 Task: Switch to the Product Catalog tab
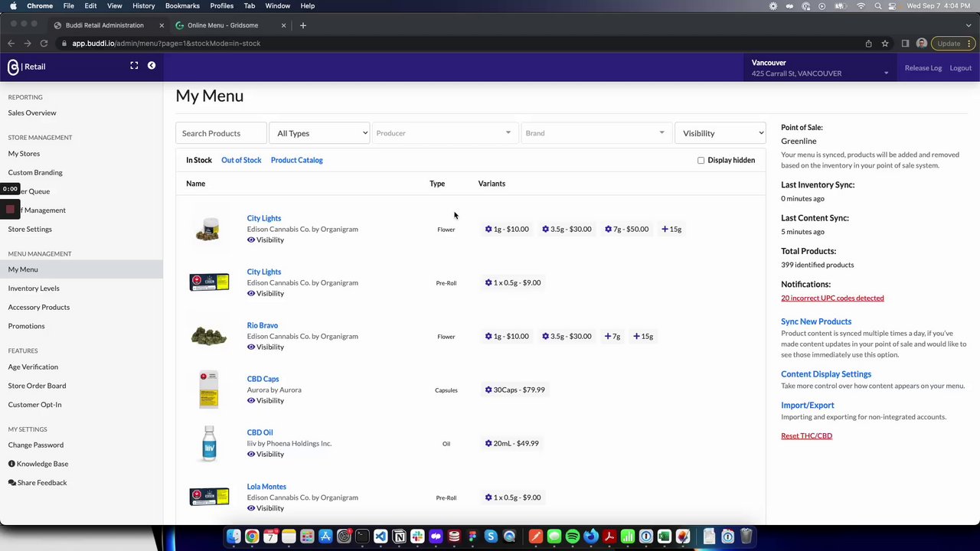pyautogui.click(x=297, y=160)
